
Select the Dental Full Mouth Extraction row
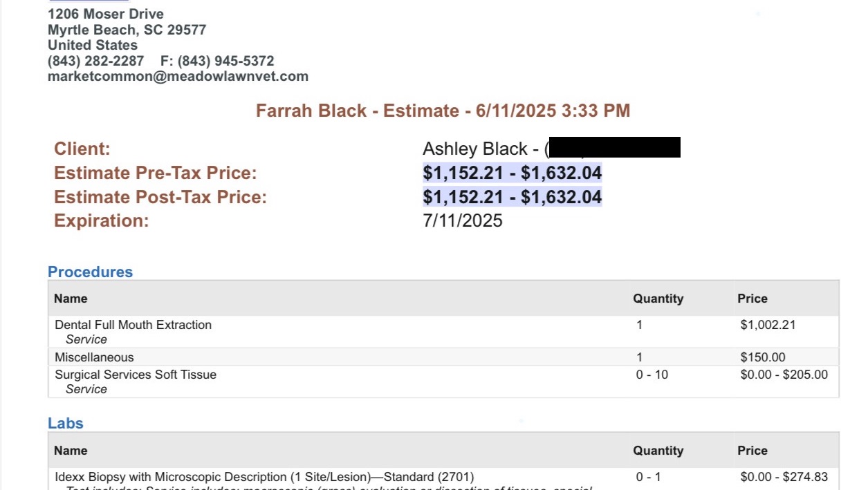pos(133,325)
